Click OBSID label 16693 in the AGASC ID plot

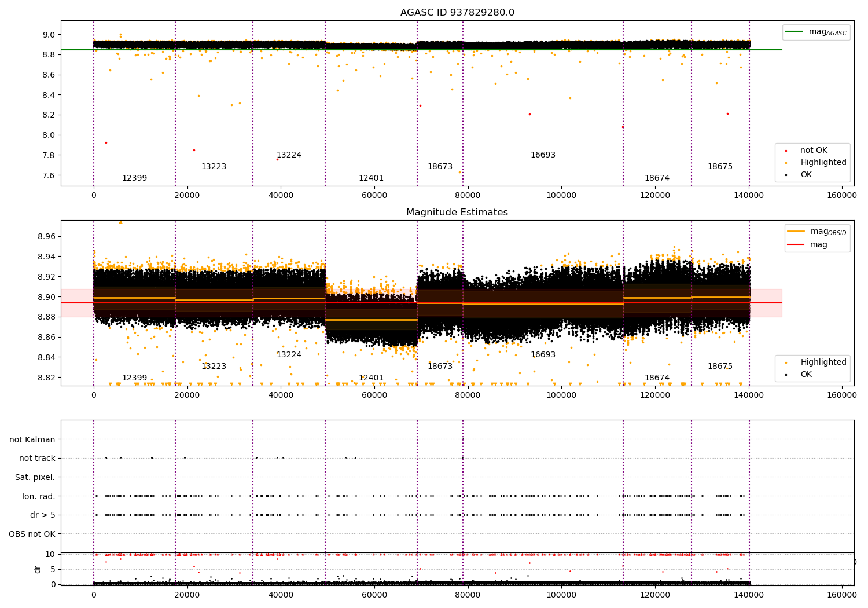543,155
